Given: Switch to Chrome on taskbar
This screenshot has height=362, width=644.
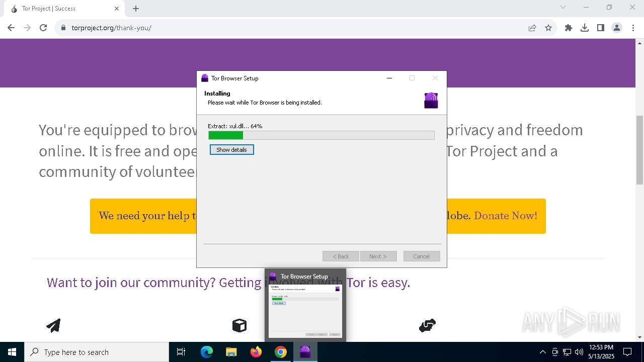Looking at the screenshot, I should (281, 352).
